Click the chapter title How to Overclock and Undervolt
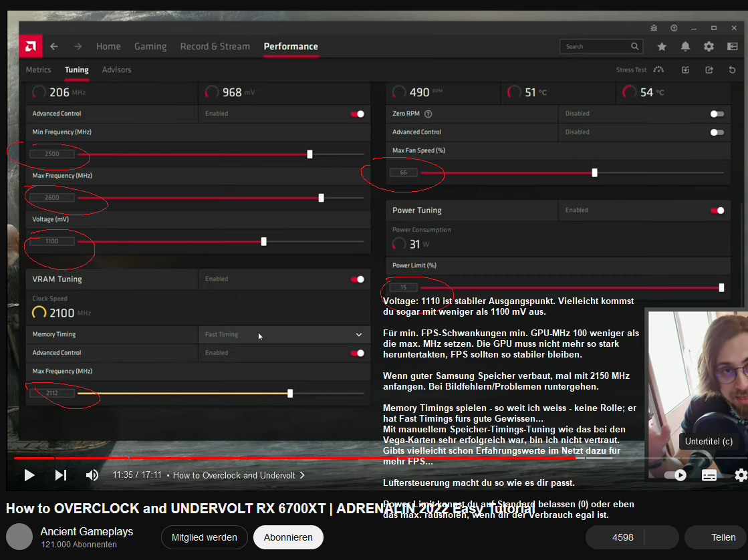Viewport: 748px width, 560px height. (234, 475)
